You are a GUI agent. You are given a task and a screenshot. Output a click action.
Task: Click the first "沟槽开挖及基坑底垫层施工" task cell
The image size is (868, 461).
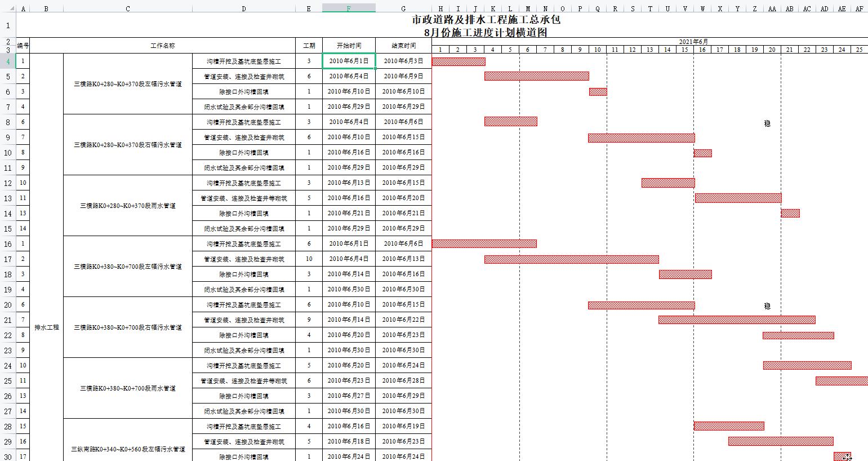pos(243,61)
